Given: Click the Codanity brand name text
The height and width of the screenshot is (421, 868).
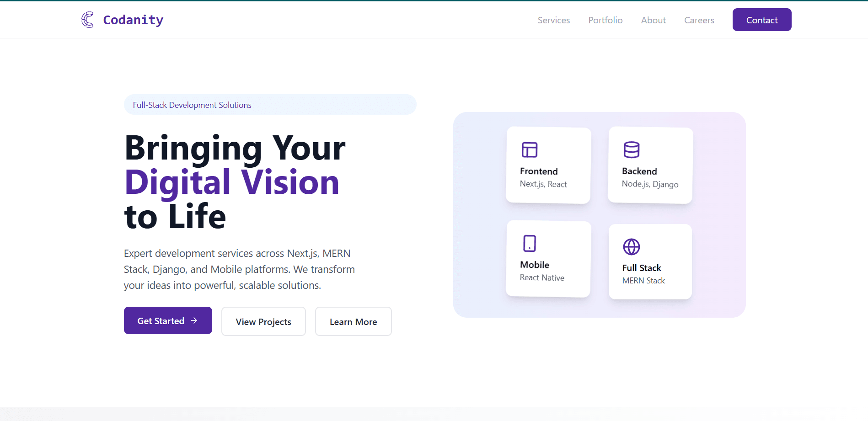Looking at the screenshot, I should 133,20.
